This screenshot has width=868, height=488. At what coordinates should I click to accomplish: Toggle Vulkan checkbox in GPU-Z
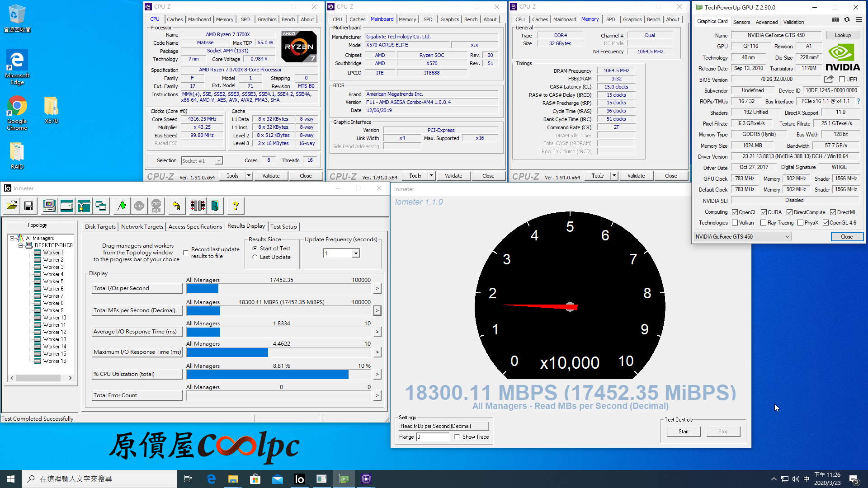click(x=735, y=223)
